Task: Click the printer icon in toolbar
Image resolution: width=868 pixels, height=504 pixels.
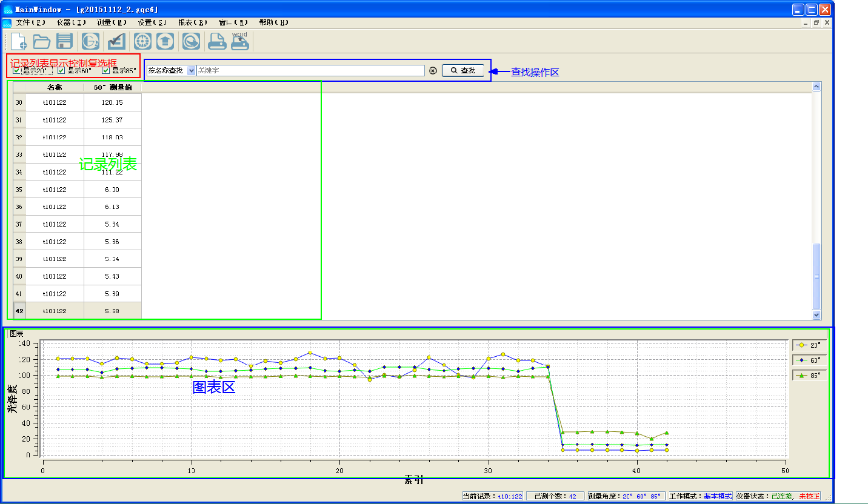Action: pyautogui.click(x=217, y=41)
